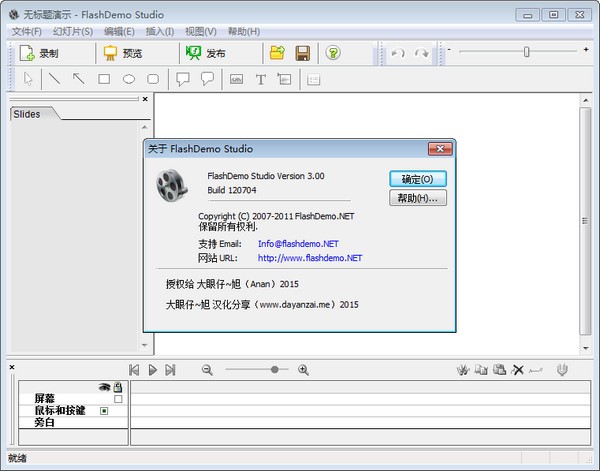This screenshot has width=600, height=471.
Task: Open the 文件(F) menu
Action: click(26, 31)
